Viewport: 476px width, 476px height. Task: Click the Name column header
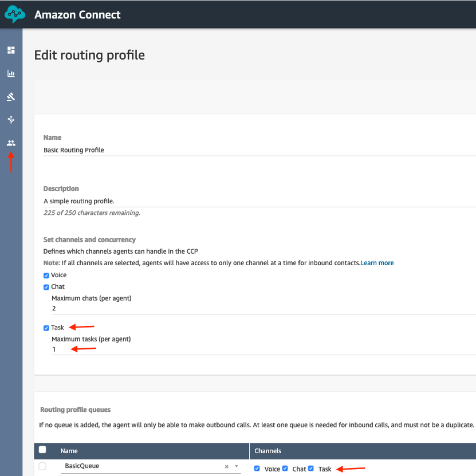[x=69, y=451]
